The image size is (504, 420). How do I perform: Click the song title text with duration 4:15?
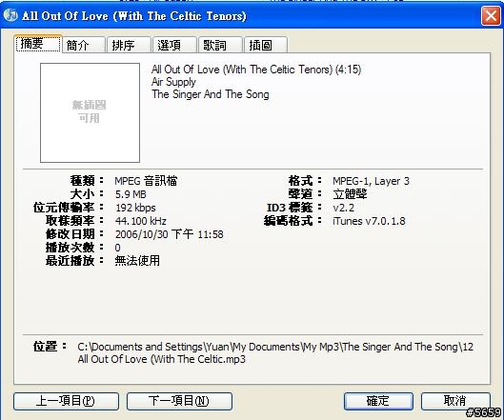pyautogui.click(x=256, y=70)
